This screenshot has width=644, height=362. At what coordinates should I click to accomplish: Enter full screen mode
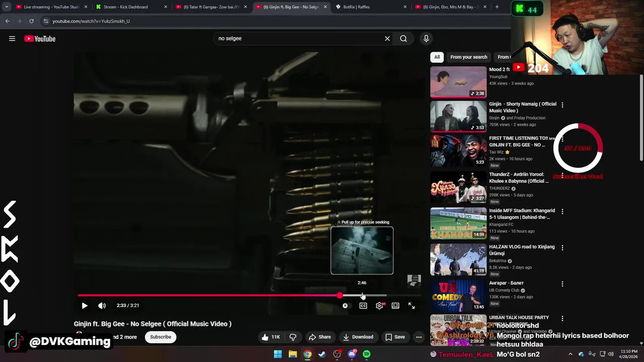click(x=412, y=306)
